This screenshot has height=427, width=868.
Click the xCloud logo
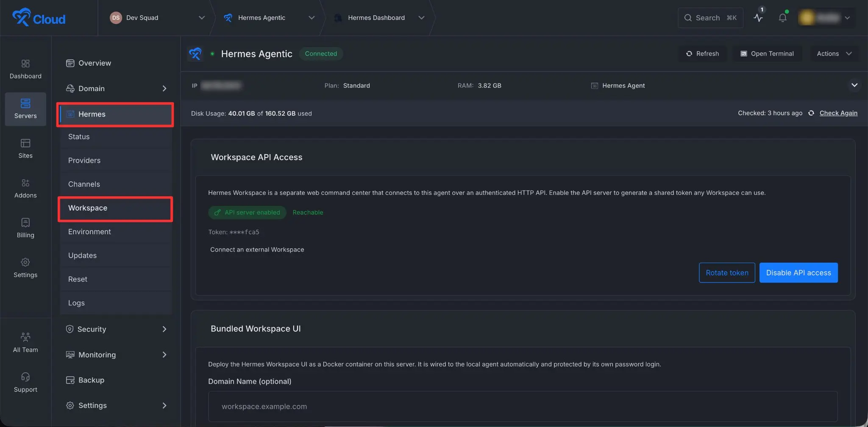[39, 17]
